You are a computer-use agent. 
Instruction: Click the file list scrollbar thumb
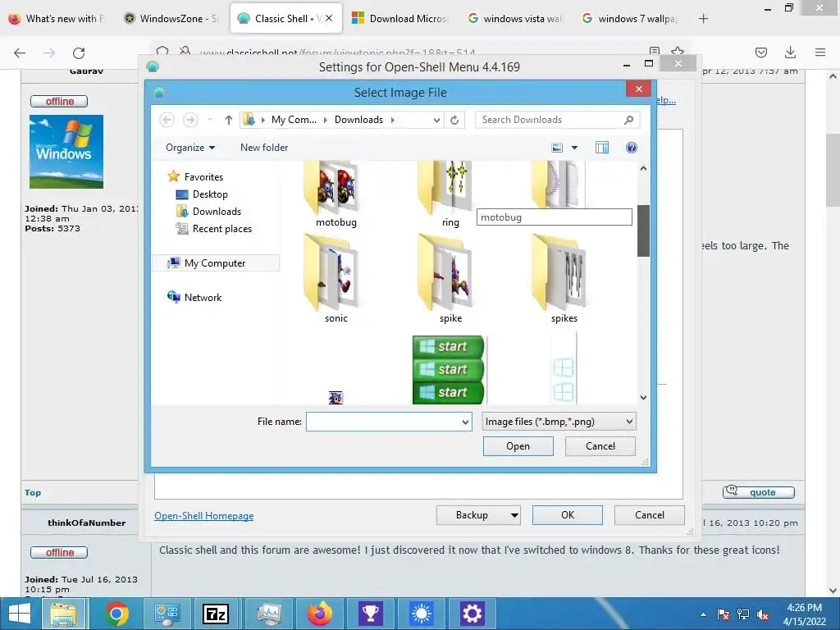click(643, 231)
